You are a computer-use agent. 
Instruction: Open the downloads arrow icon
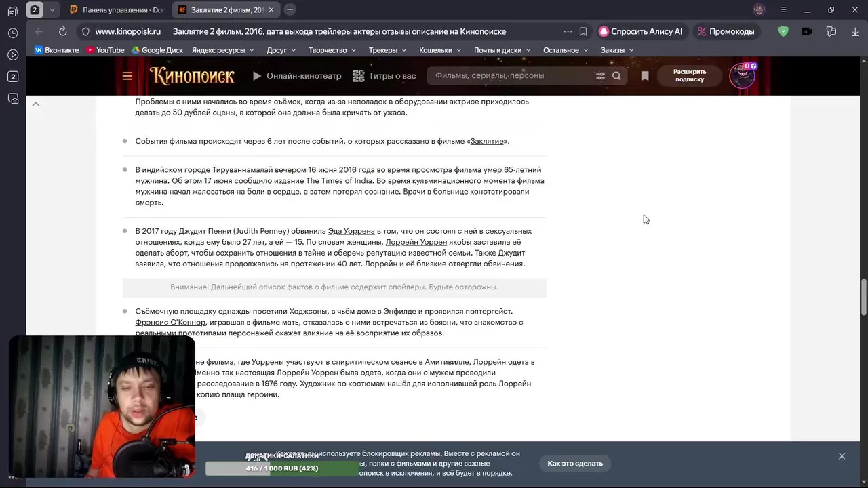coord(855,31)
